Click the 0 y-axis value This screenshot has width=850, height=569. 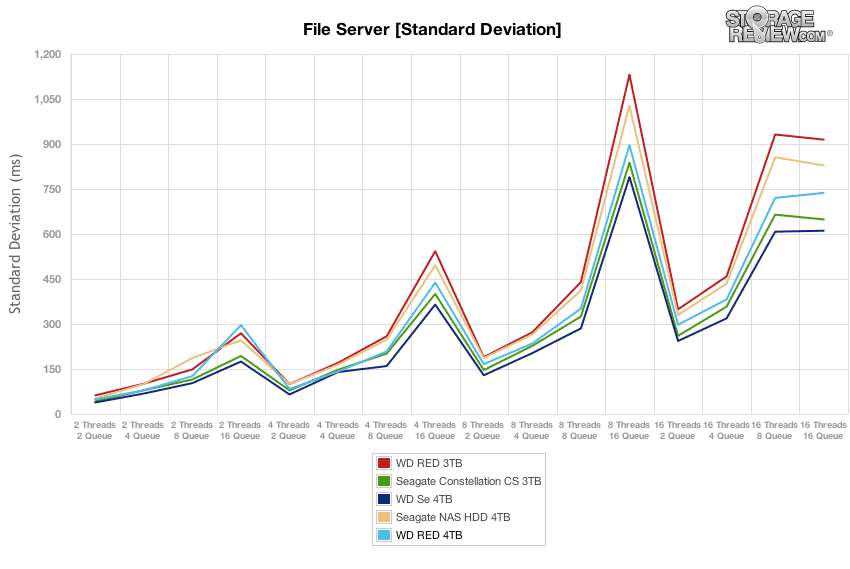pyautogui.click(x=58, y=415)
